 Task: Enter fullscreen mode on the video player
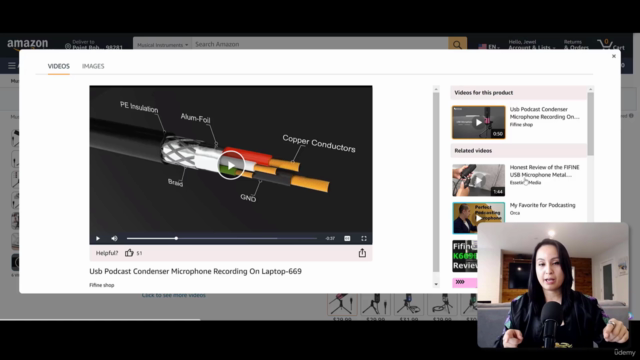point(364,238)
